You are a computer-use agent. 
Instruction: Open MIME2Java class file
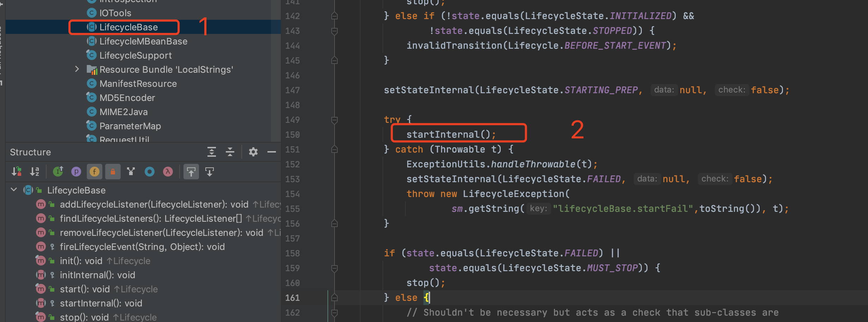123,112
